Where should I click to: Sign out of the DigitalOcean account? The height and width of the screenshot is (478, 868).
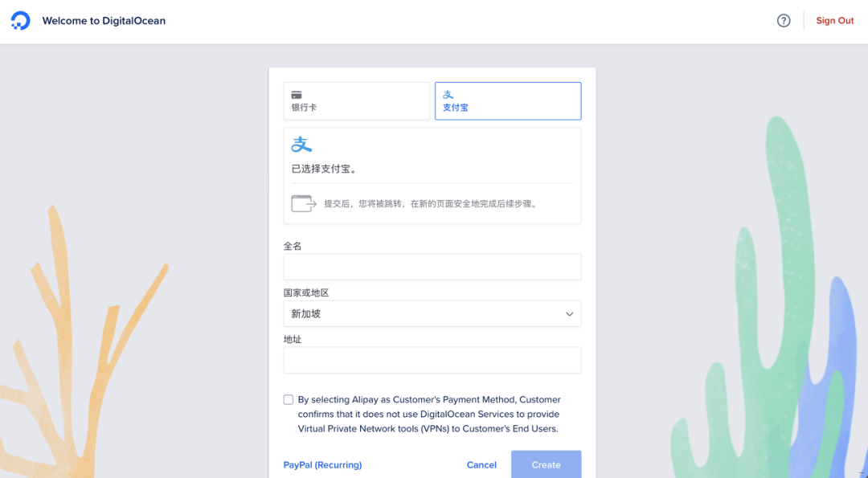pos(835,21)
